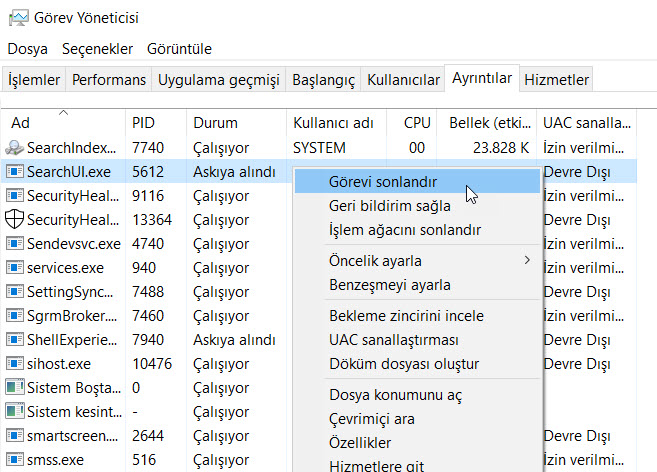The width and height of the screenshot is (657, 472).
Task: Select Benzeşmeyi ayarla menu entry
Action: tap(417, 285)
